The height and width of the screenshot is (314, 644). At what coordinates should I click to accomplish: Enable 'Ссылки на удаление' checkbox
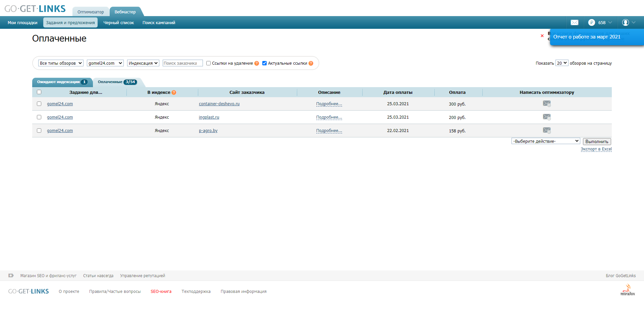(208, 63)
